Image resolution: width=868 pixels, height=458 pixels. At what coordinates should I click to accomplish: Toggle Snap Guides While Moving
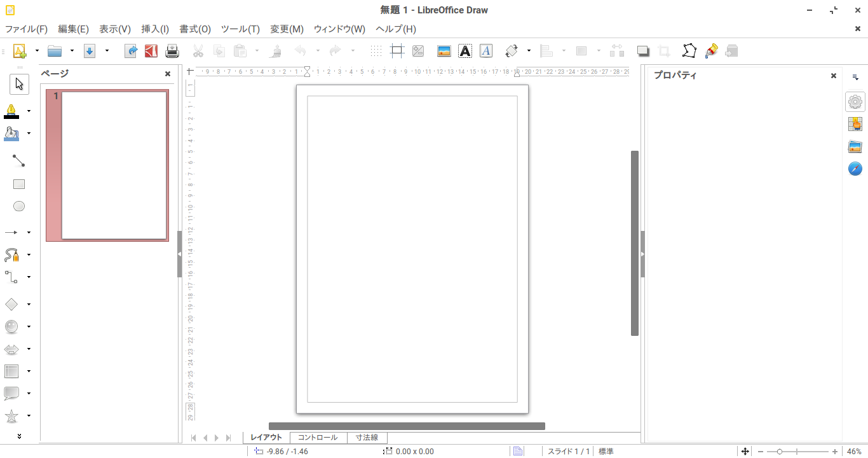pyautogui.click(x=397, y=51)
